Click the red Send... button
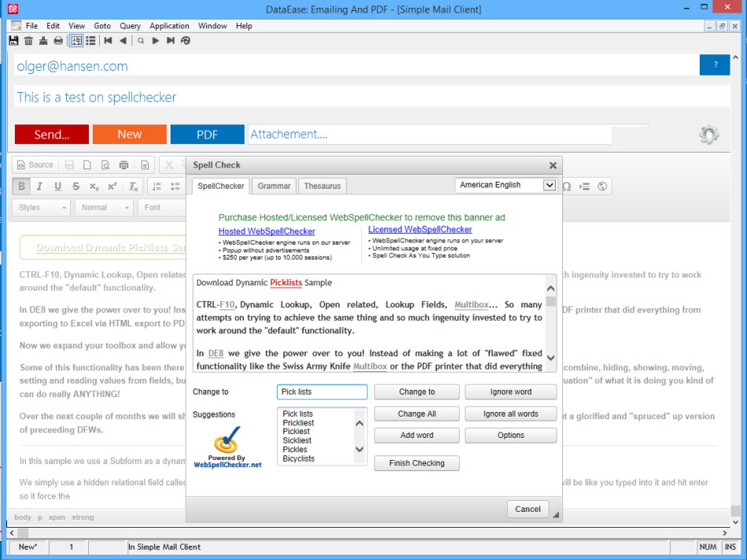Viewport: 747px width, 560px height. pos(52,134)
